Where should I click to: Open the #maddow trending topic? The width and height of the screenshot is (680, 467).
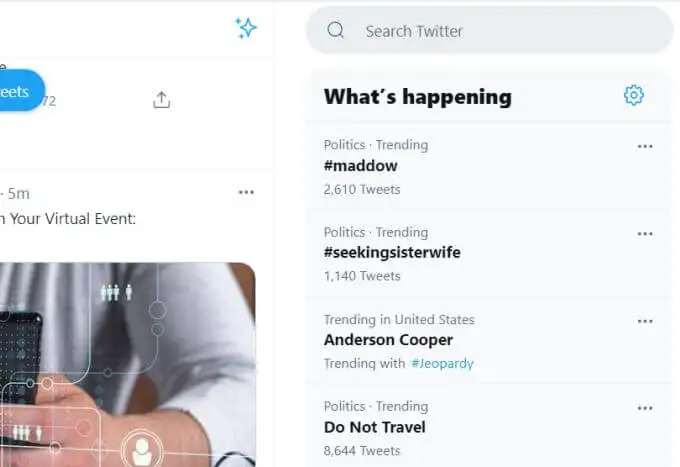tap(360, 166)
